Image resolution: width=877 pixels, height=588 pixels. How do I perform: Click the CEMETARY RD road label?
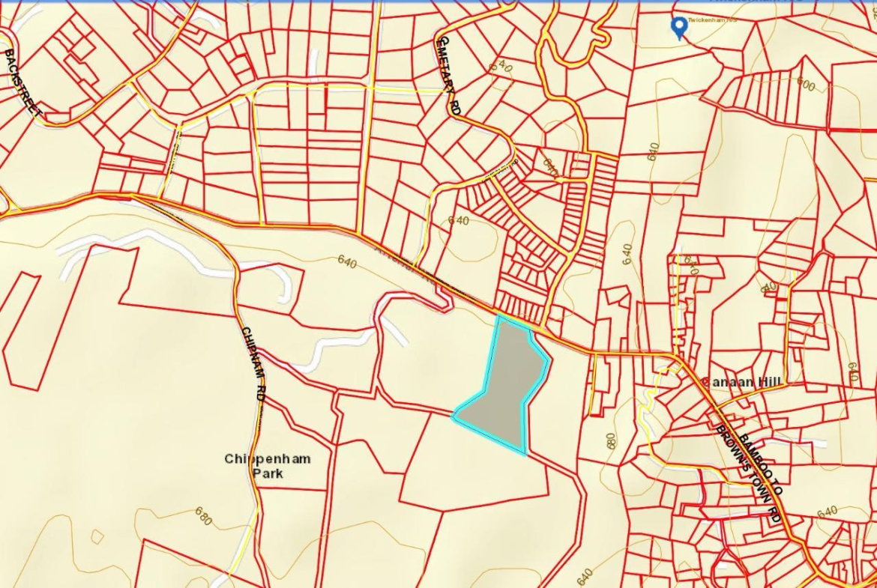[x=450, y=76]
